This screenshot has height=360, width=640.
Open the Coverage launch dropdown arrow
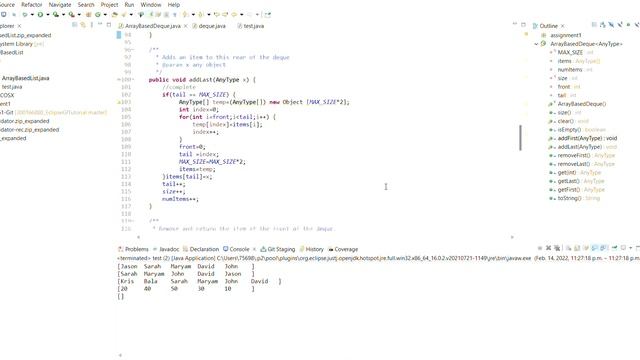point(63,15)
